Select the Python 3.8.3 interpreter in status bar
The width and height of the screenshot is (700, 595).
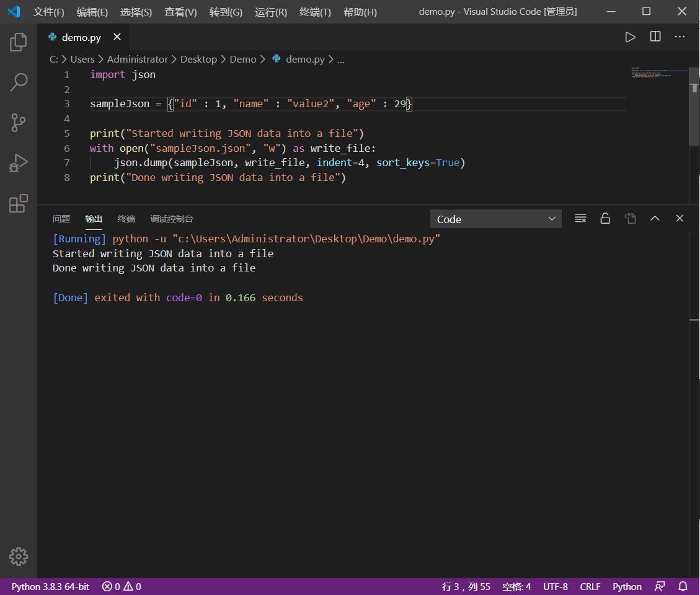(50, 586)
